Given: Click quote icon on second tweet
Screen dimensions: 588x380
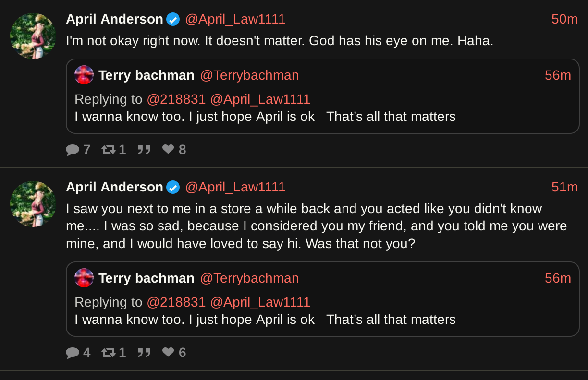Looking at the screenshot, I should [144, 353].
